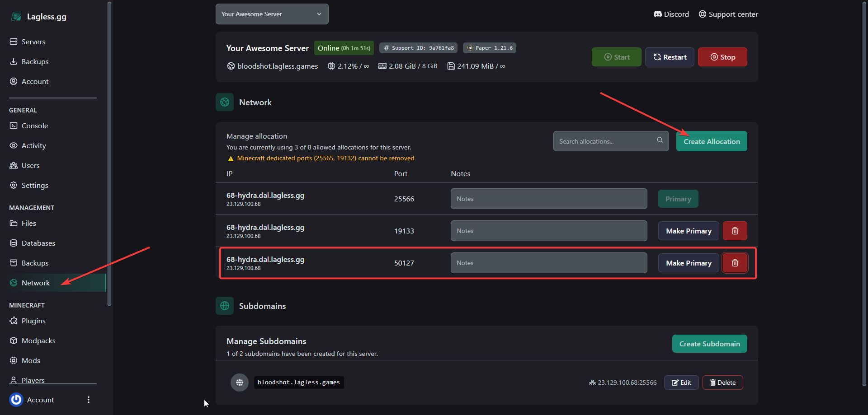Open the Your Awesome Server selector
868x415 pixels.
[x=272, y=14]
